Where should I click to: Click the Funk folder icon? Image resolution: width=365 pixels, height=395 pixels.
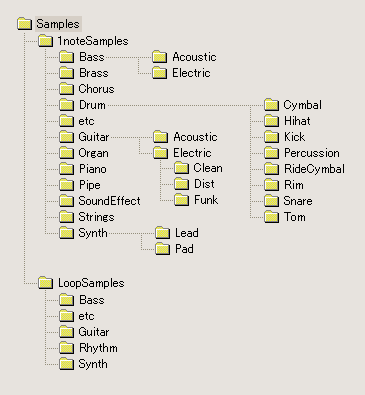[182, 200]
